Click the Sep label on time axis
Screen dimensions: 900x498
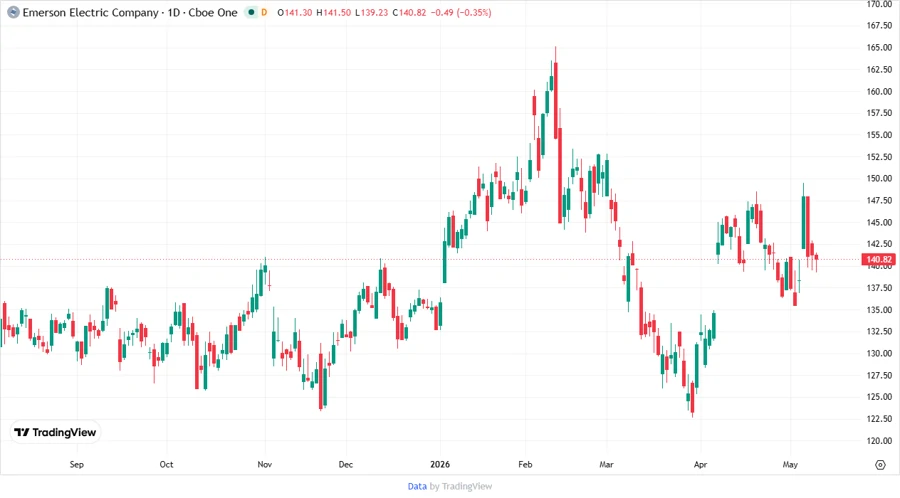pyautogui.click(x=76, y=464)
